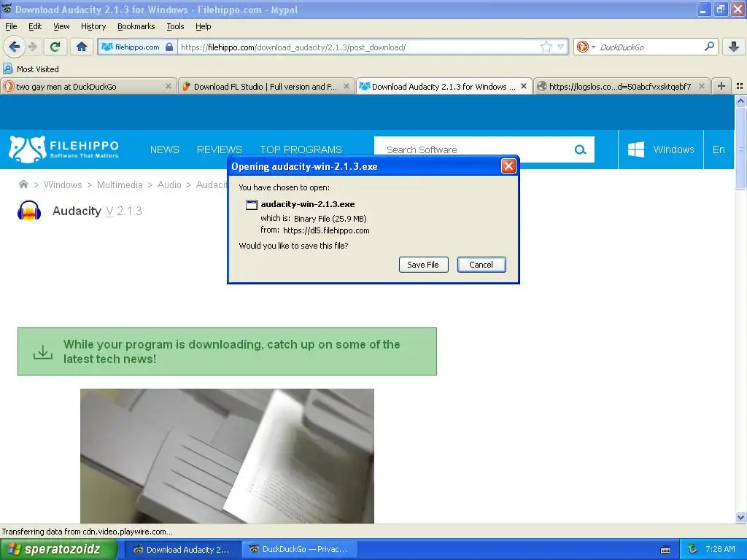Click the FileHippo logo
747x560 pixels.
[63, 149]
